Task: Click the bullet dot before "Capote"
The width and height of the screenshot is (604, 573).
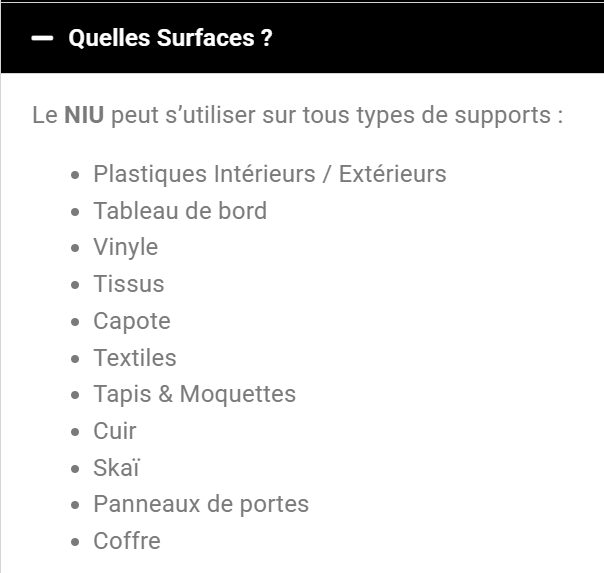Action: tap(75, 322)
